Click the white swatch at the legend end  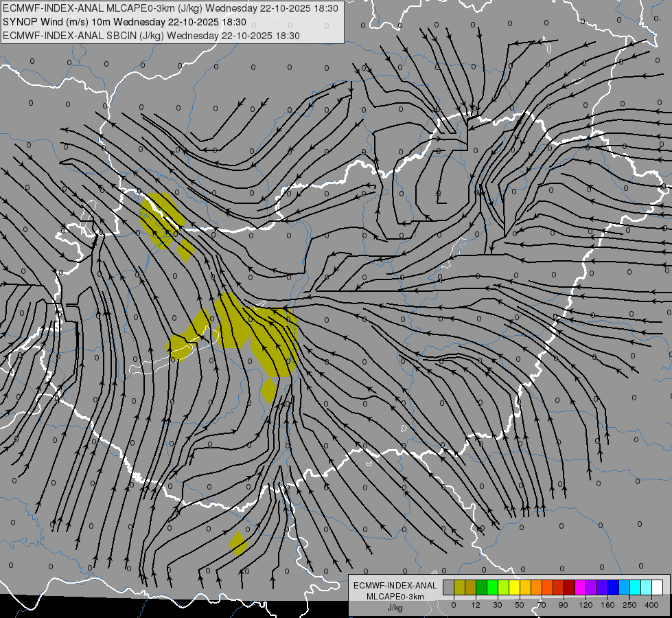coord(658,587)
